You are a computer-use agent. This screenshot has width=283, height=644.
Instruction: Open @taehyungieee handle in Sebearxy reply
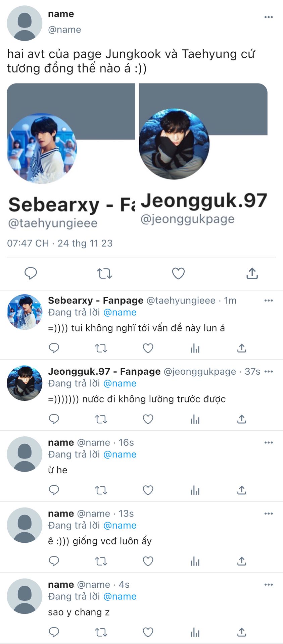click(x=181, y=301)
